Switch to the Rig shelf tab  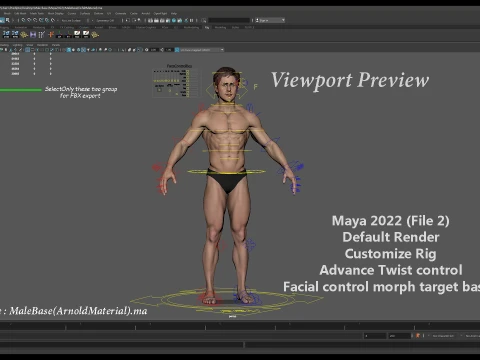pyautogui.click(x=207, y=27)
